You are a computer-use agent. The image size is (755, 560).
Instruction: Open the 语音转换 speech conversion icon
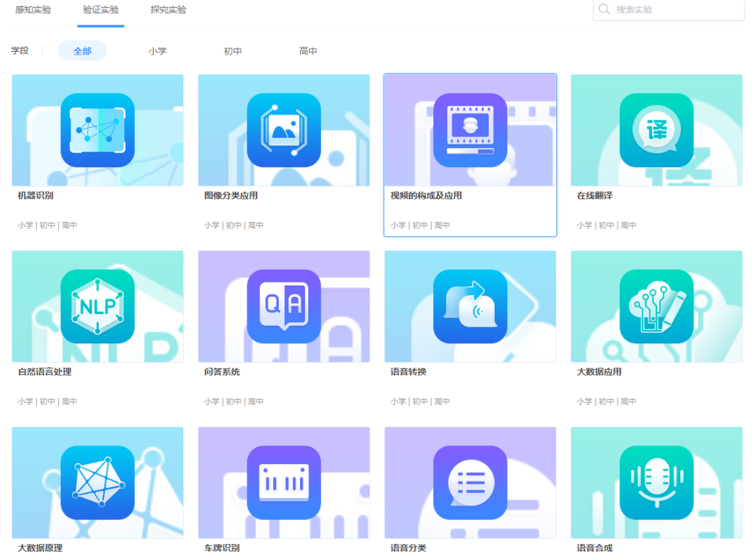point(470,306)
